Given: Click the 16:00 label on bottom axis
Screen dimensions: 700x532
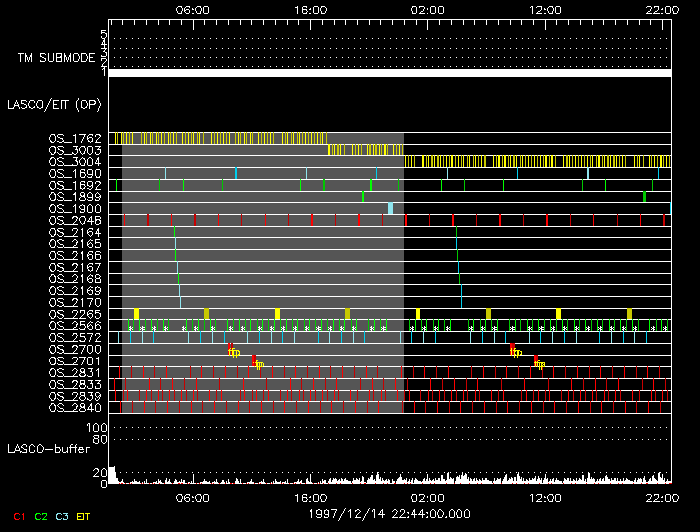Looking at the screenshot, I should (311, 497).
